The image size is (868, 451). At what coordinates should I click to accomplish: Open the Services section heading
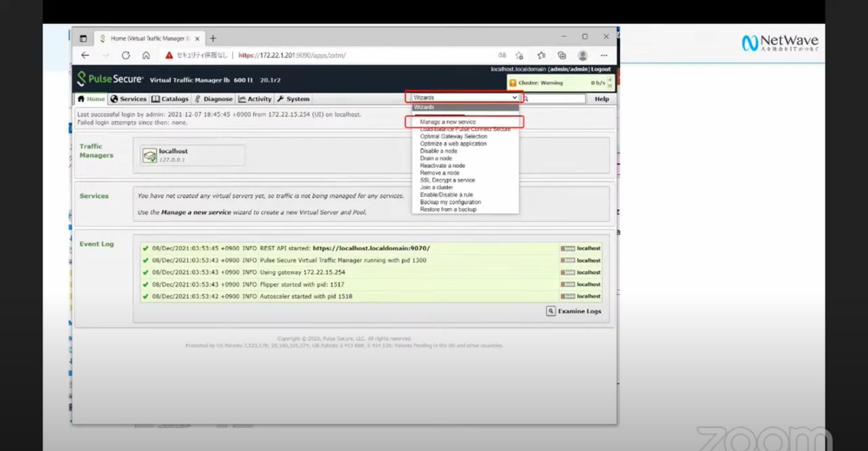(94, 196)
